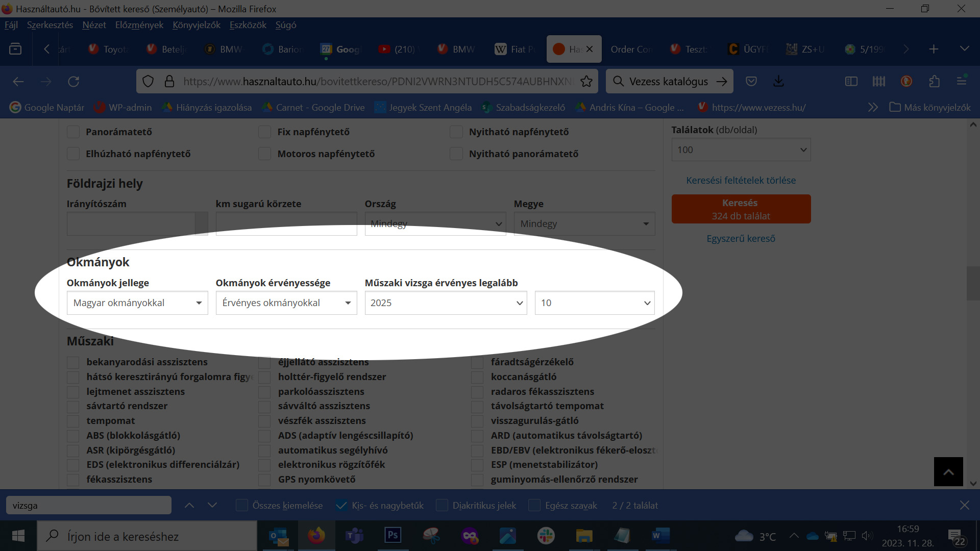Close the find bar

click(x=964, y=505)
